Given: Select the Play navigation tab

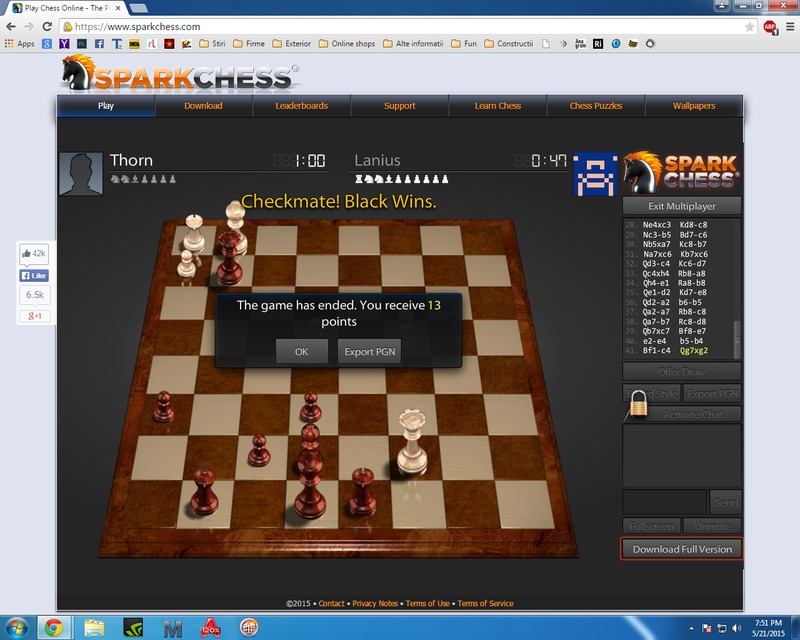Looking at the screenshot, I should pyautogui.click(x=106, y=106).
